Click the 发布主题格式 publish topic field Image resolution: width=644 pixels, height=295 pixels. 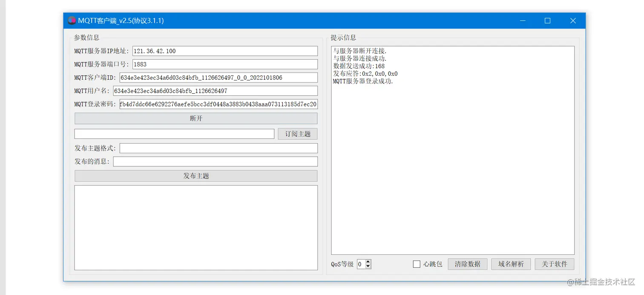[218, 148]
